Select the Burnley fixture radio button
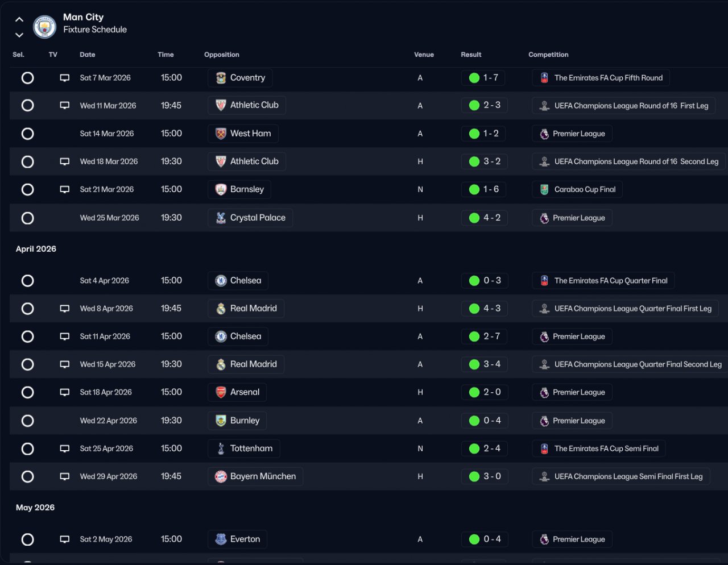The height and width of the screenshot is (565, 728). point(27,421)
